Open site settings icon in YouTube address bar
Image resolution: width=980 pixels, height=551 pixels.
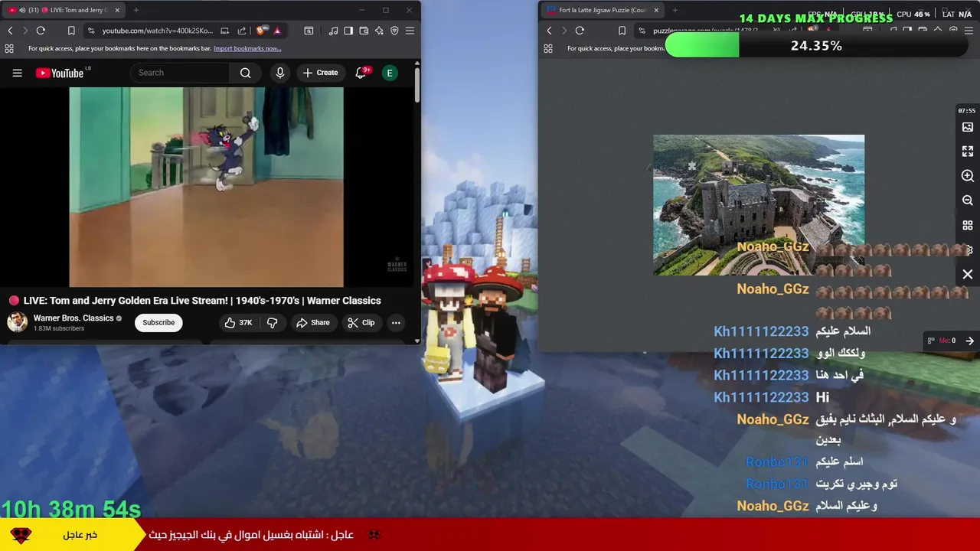[91, 31]
